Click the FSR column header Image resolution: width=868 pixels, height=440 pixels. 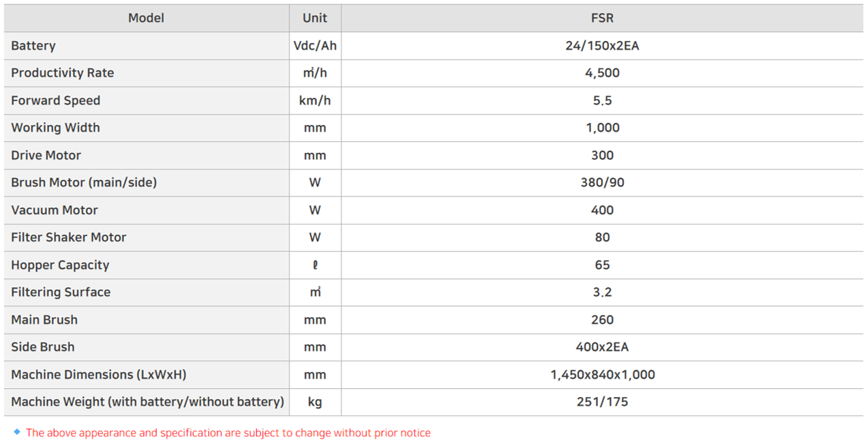602,18
